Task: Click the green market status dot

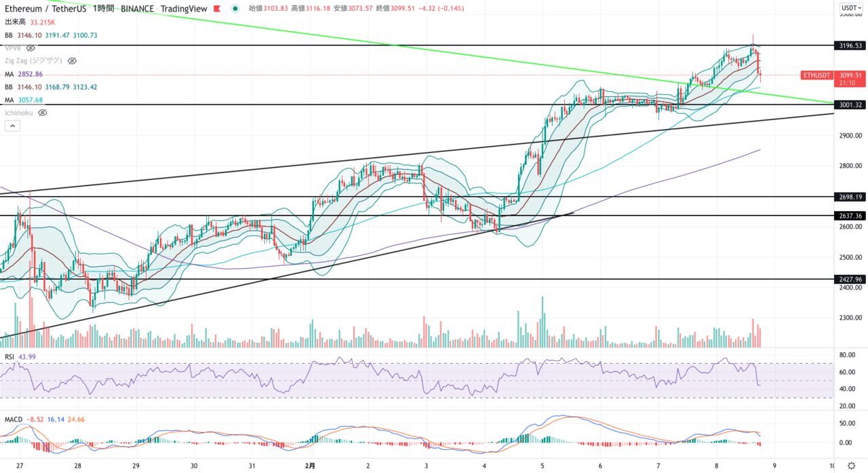Action: coord(235,9)
